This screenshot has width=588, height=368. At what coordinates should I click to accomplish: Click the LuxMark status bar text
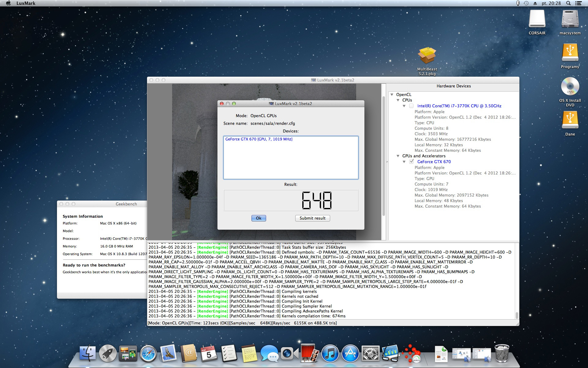pos(242,323)
